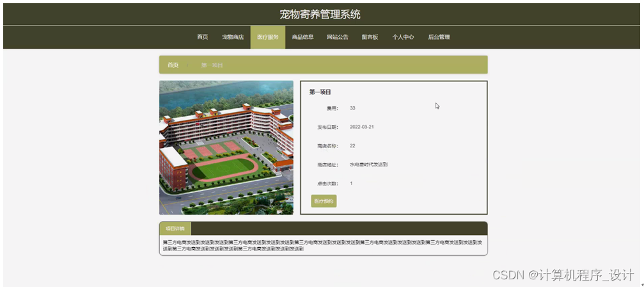Open the 首页 navigation menu item

(x=203, y=37)
